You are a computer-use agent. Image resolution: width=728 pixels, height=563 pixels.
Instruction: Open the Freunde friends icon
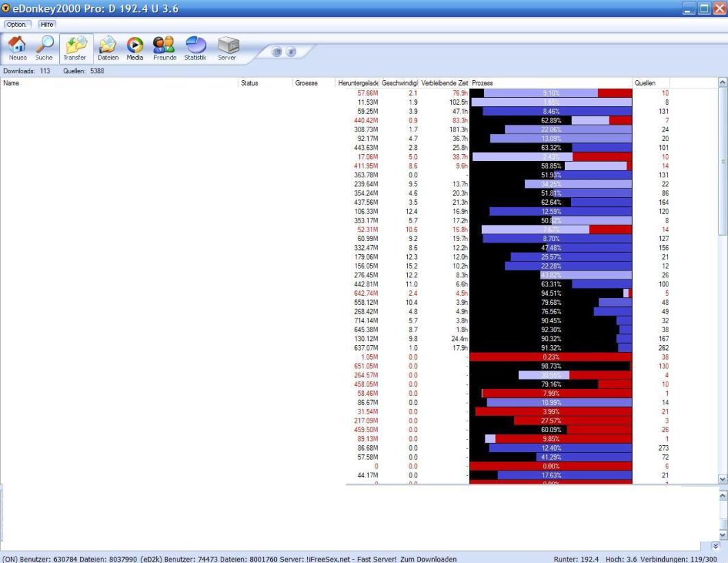(x=165, y=48)
